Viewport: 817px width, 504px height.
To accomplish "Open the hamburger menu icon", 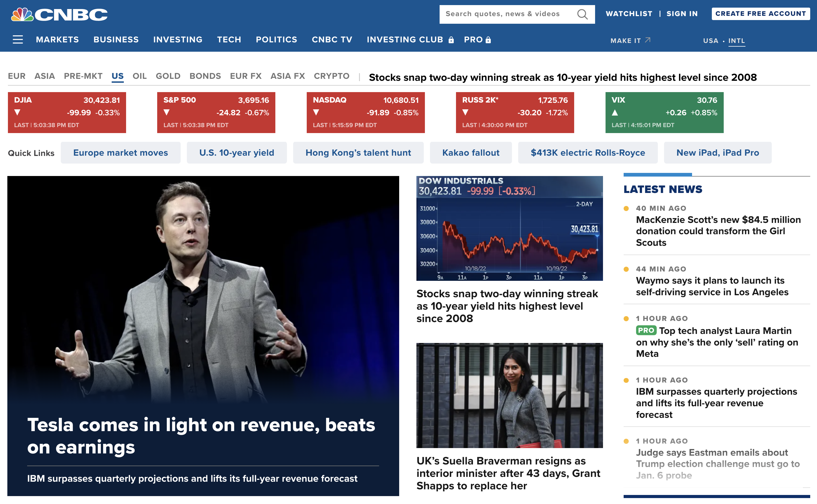I will 18,40.
